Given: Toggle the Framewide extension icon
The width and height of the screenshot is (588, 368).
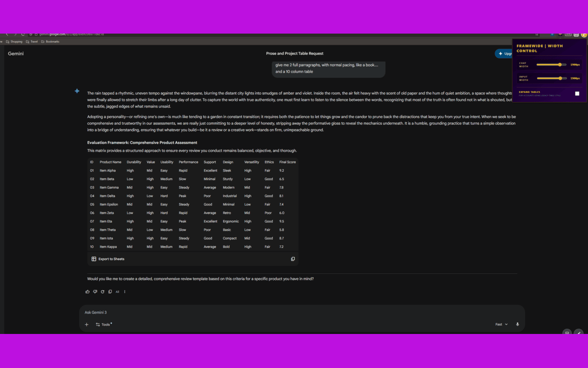Looking at the screenshot, I should [x=560, y=34].
